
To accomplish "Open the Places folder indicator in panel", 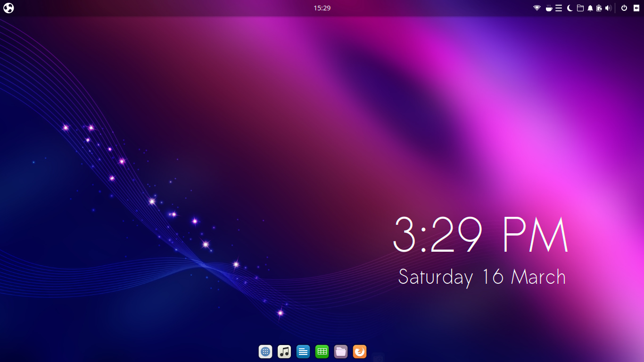I will tap(580, 8).
